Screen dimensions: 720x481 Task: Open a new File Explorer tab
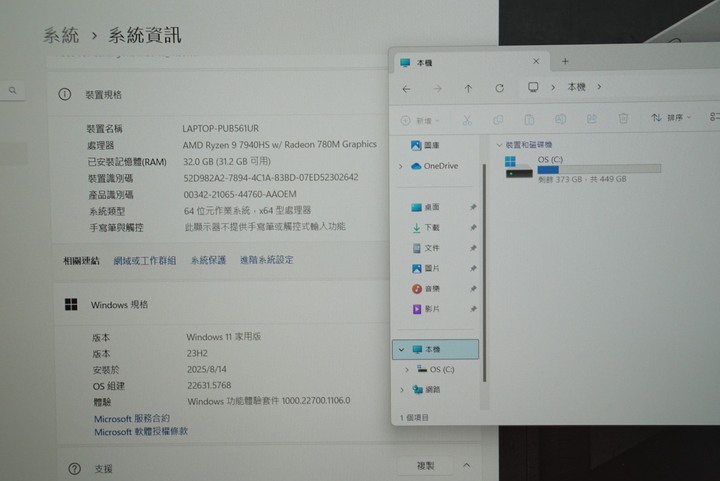coord(565,61)
